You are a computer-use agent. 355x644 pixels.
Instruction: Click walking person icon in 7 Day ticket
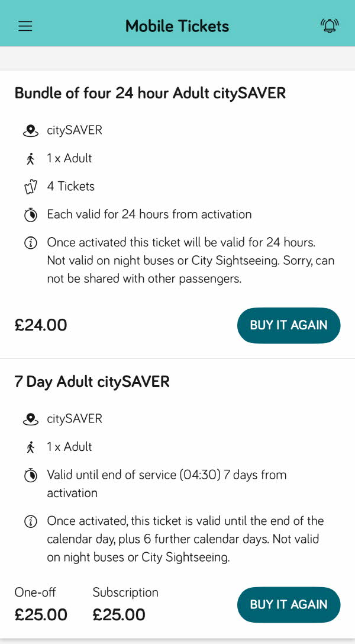30,447
